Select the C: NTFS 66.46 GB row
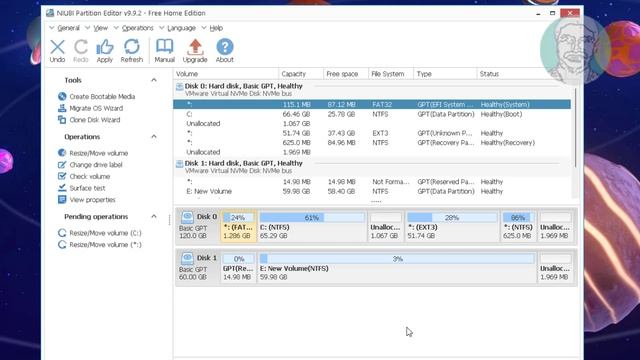This screenshot has height=360, width=640. tap(372, 114)
